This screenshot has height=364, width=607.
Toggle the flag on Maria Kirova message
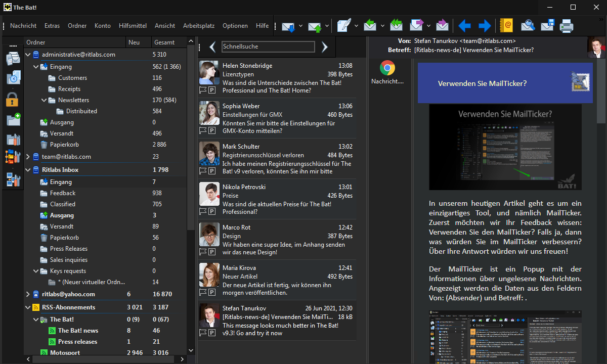point(203,292)
